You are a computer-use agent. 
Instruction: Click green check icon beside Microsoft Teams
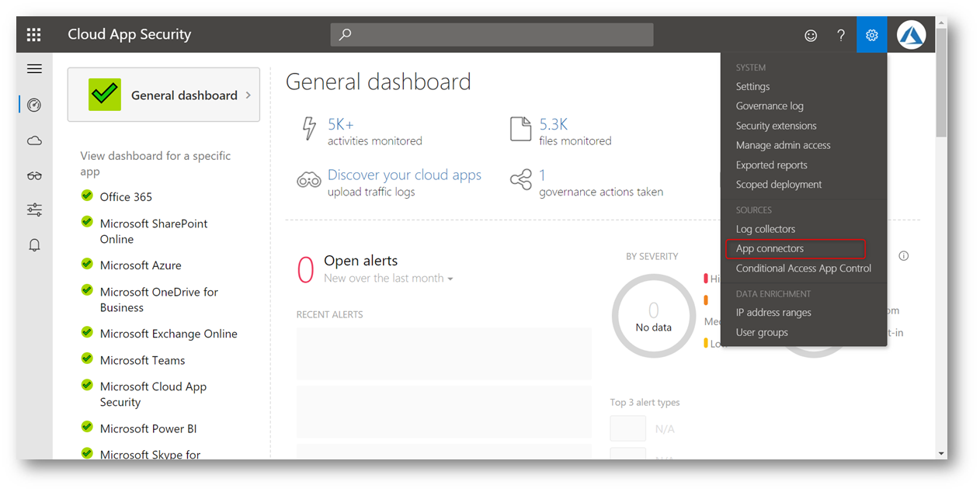(x=87, y=359)
